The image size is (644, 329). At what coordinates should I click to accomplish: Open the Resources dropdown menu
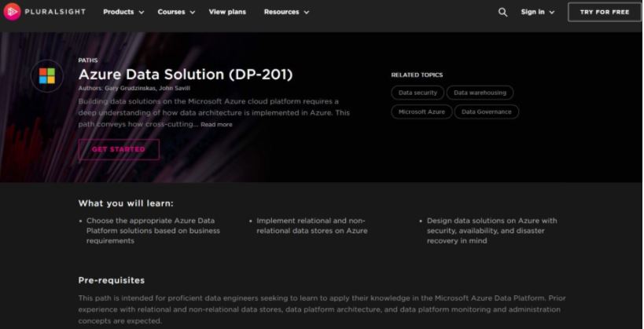(x=286, y=12)
